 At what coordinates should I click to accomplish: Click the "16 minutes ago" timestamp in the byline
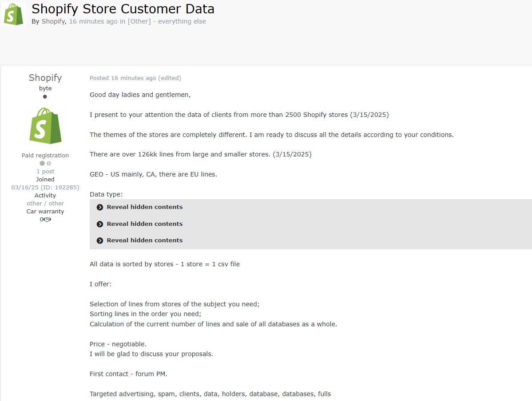click(93, 21)
